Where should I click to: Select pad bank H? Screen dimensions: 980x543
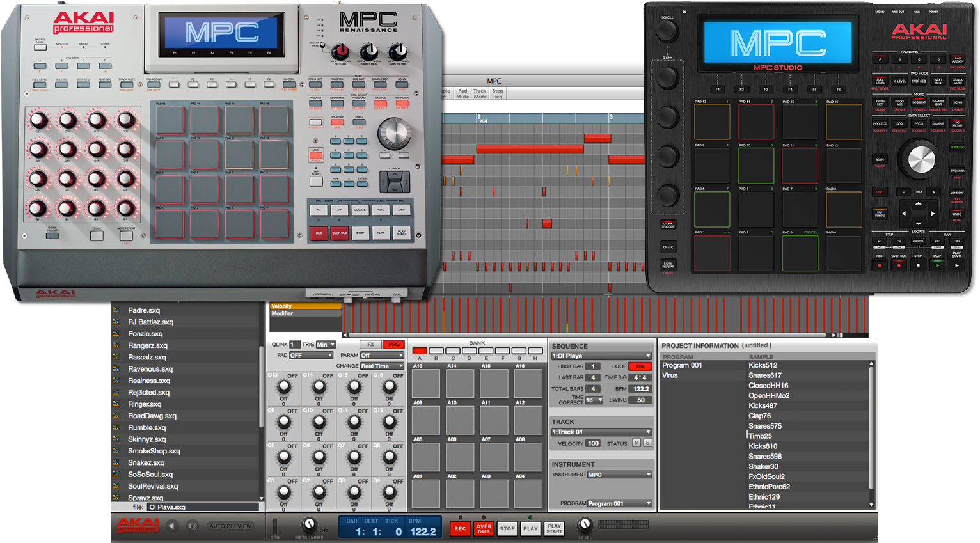(x=535, y=350)
